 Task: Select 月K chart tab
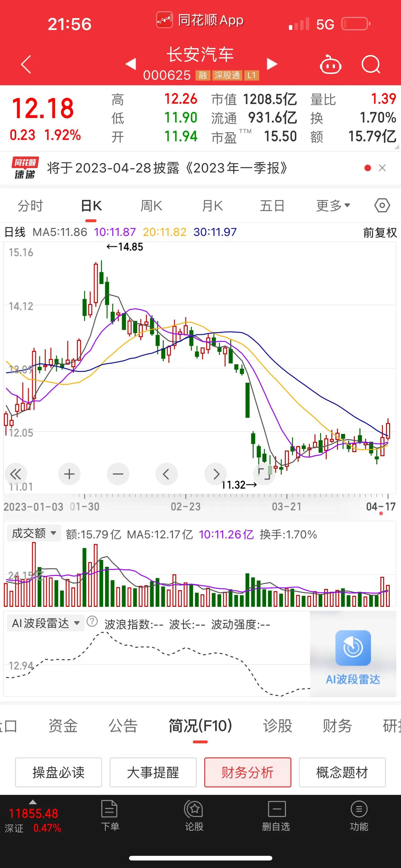tap(212, 206)
